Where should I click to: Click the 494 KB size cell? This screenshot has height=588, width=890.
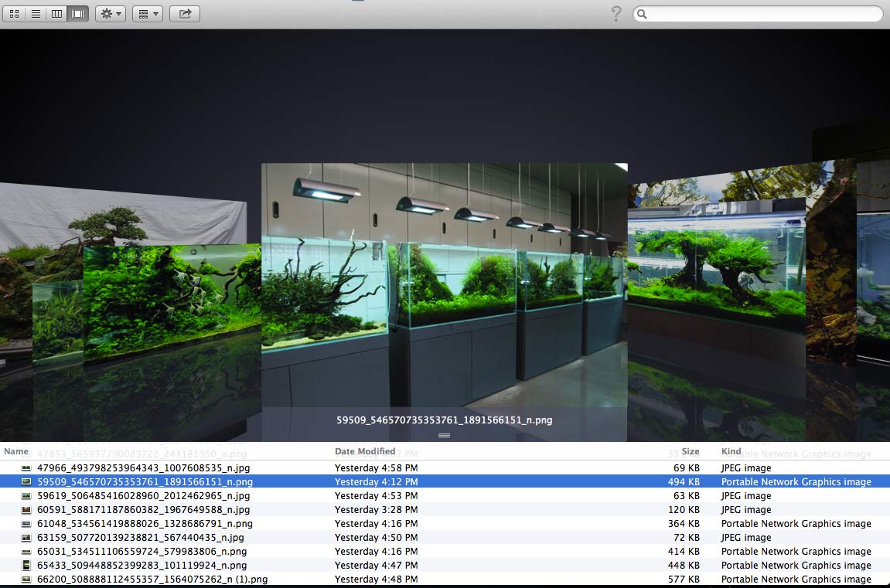point(684,481)
